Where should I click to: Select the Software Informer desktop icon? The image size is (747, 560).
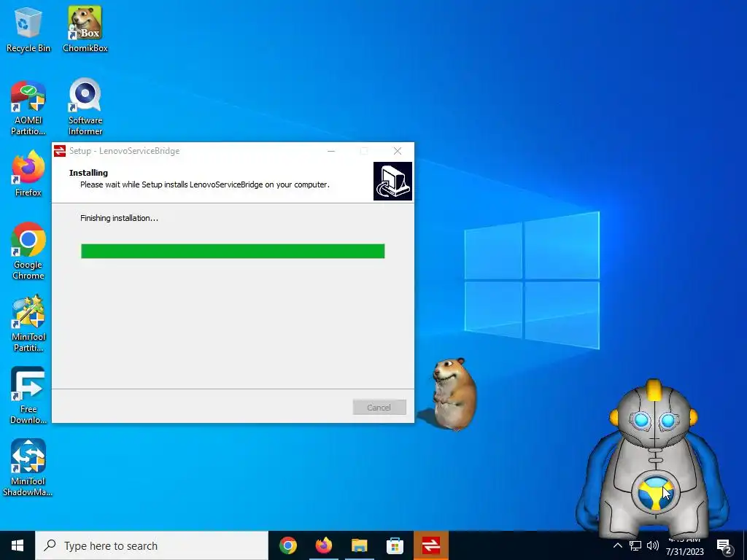coord(85,106)
